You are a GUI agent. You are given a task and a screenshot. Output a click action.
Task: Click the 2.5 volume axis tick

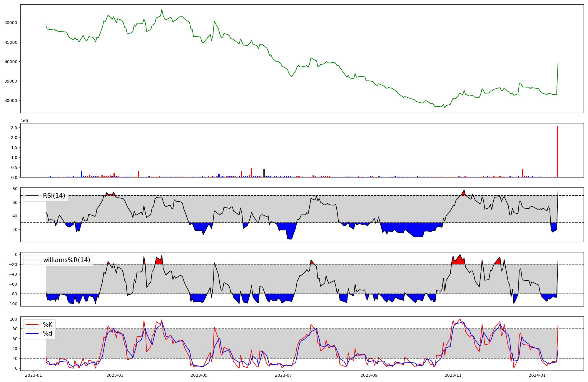coord(14,128)
